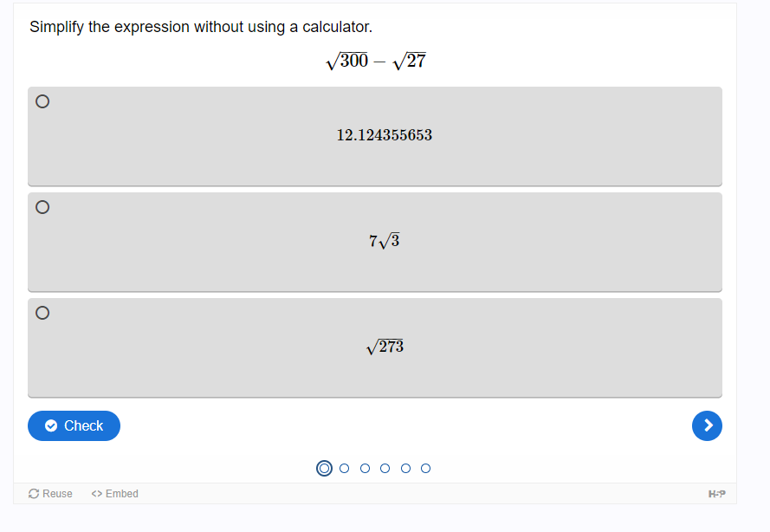
Task: Select the 12.124355653 radio button
Action: tap(42, 101)
